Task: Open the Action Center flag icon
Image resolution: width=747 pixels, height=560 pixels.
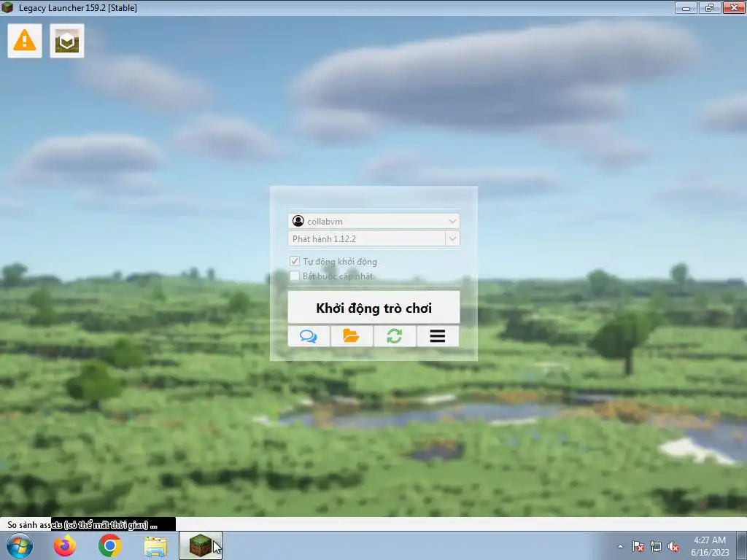Action: coord(638,547)
